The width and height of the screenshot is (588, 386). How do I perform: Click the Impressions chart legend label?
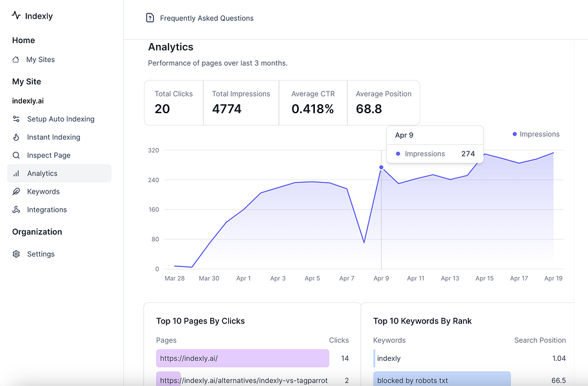[x=540, y=134]
